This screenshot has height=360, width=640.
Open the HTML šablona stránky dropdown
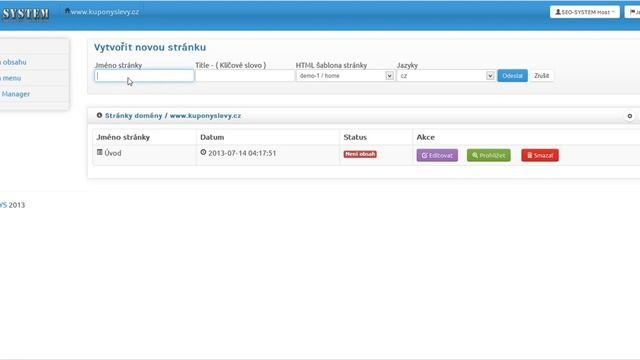point(345,76)
